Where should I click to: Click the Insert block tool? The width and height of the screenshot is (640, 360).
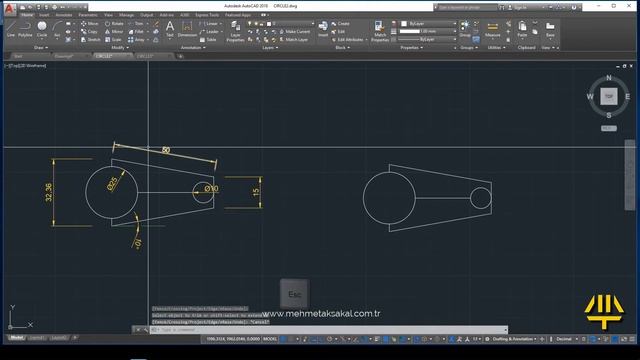click(x=323, y=29)
